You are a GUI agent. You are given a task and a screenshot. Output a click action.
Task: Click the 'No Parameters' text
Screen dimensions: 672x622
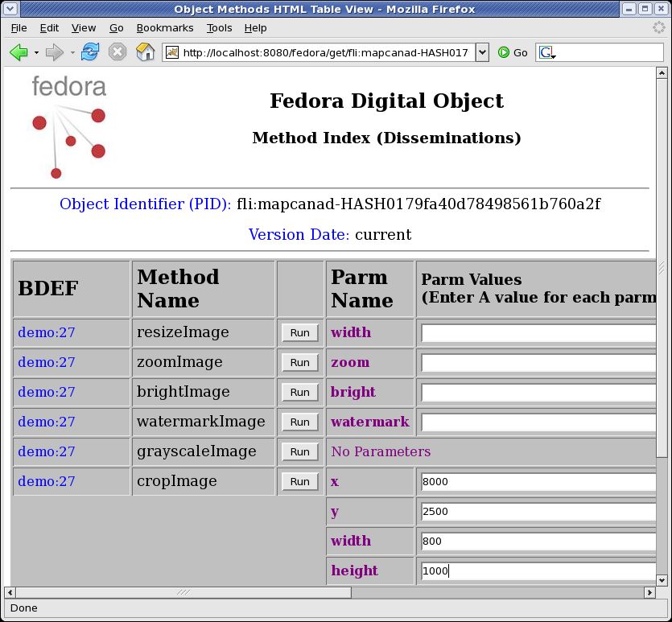(381, 451)
